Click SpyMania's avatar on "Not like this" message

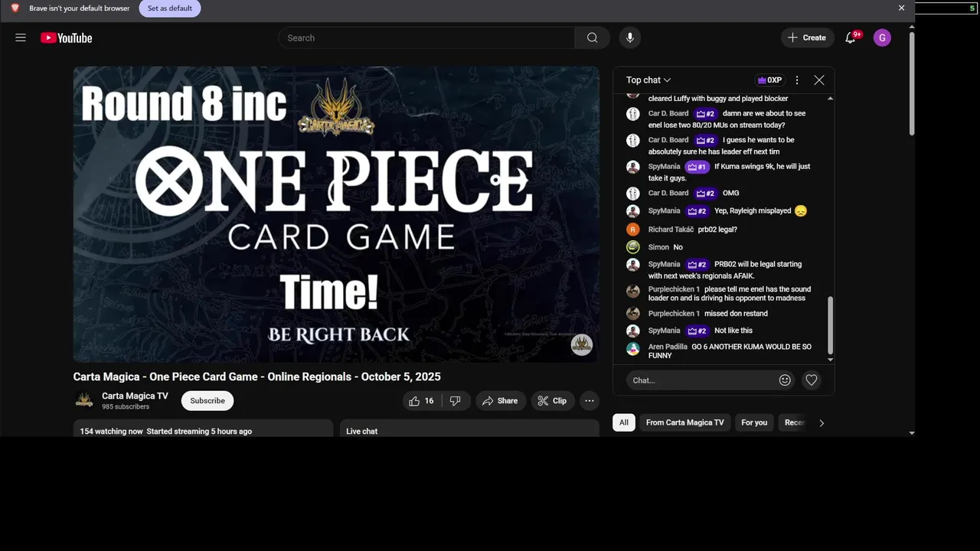(633, 331)
